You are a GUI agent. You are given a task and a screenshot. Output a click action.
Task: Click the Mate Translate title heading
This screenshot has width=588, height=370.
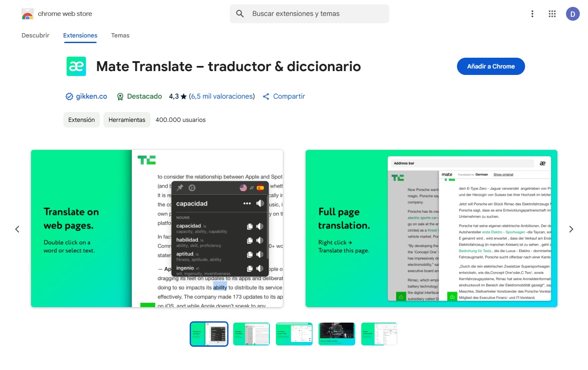[x=228, y=66]
